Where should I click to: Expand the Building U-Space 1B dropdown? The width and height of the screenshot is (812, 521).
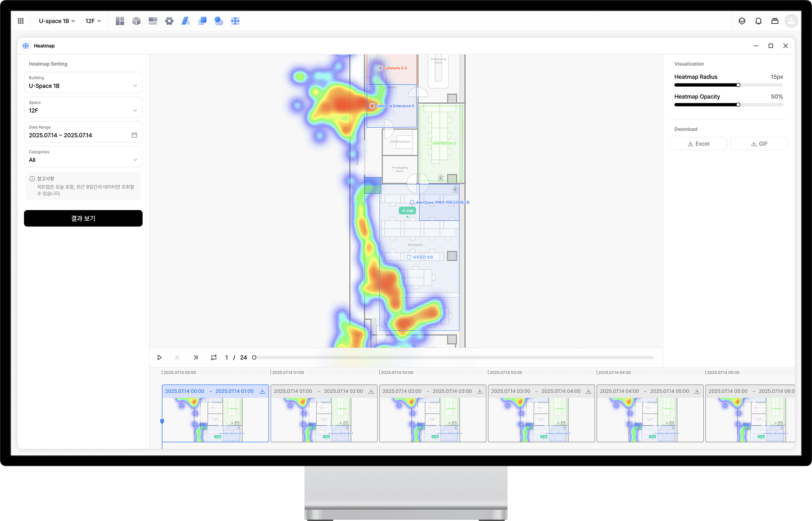pyautogui.click(x=83, y=82)
